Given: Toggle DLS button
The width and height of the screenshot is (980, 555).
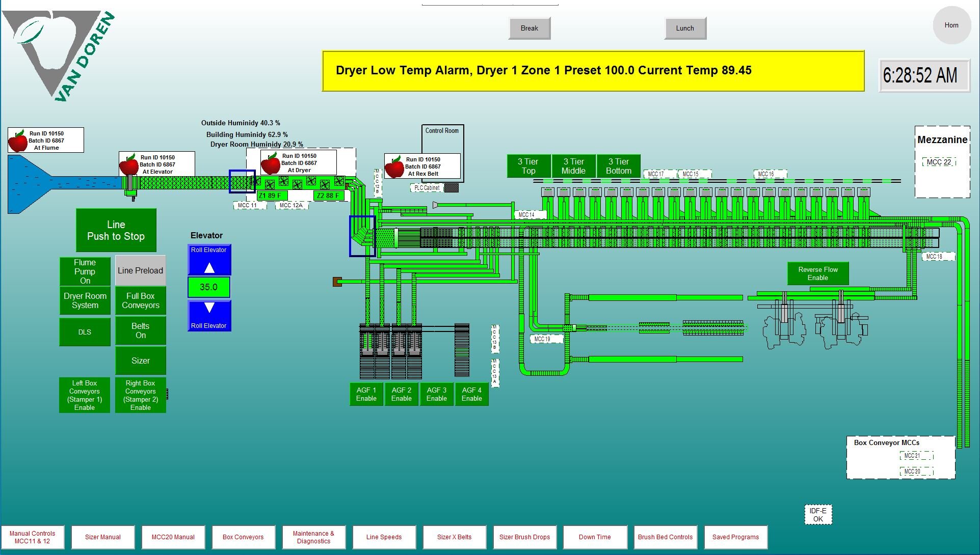Looking at the screenshot, I should click(85, 332).
